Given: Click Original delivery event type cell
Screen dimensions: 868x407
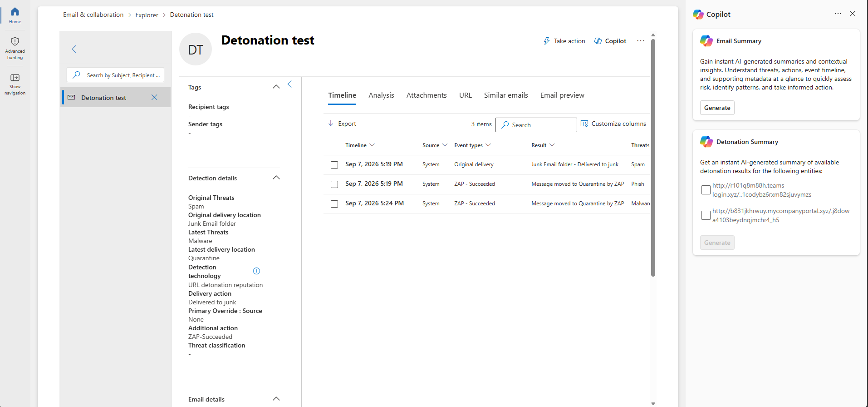Looking at the screenshot, I should tap(474, 164).
